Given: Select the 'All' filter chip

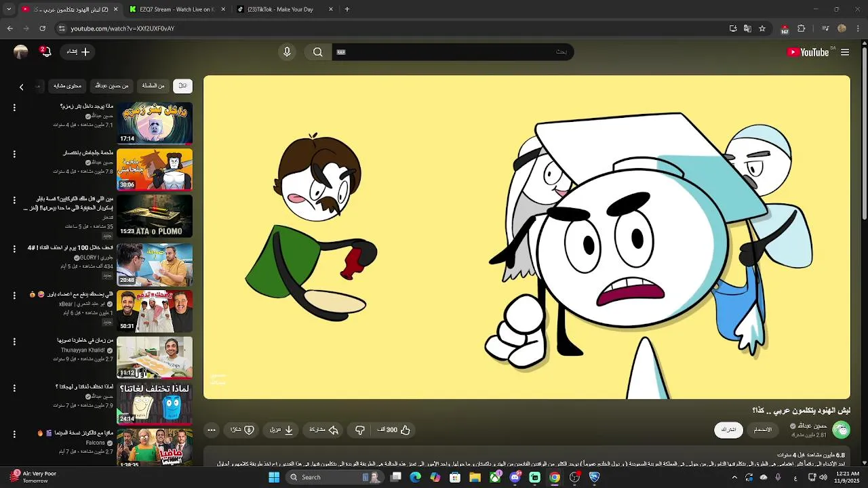Looking at the screenshot, I should click(x=182, y=86).
